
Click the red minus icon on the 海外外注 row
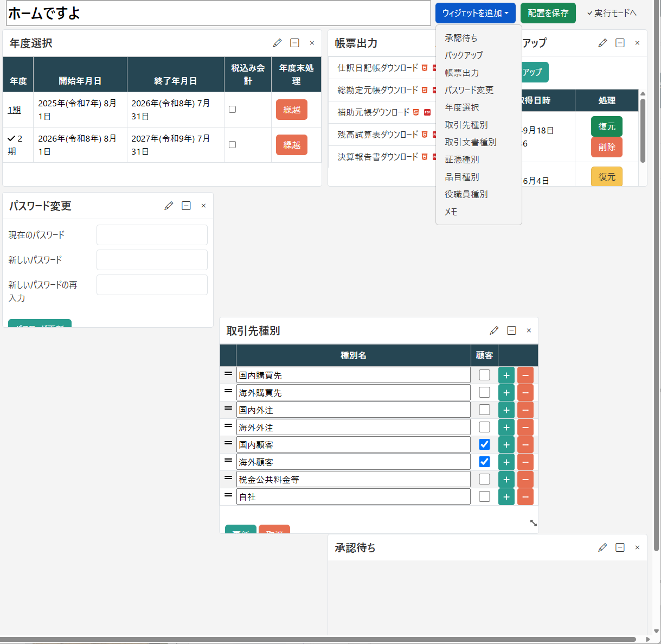pos(525,427)
